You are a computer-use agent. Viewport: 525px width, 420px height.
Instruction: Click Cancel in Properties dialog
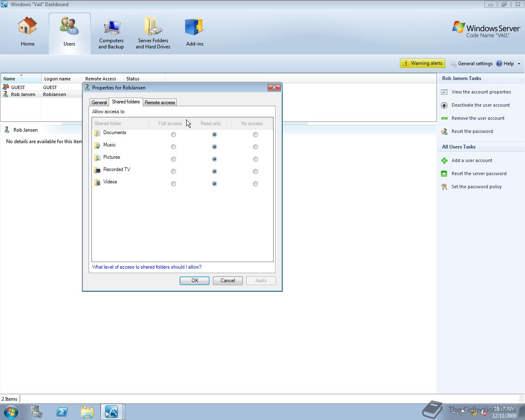tap(228, 281)
